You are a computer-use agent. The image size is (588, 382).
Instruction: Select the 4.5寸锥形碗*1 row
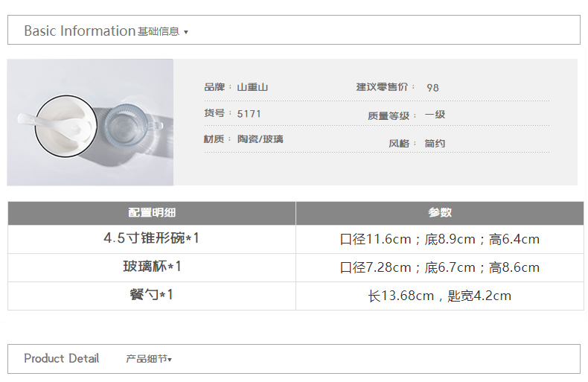tap(152, 239)
